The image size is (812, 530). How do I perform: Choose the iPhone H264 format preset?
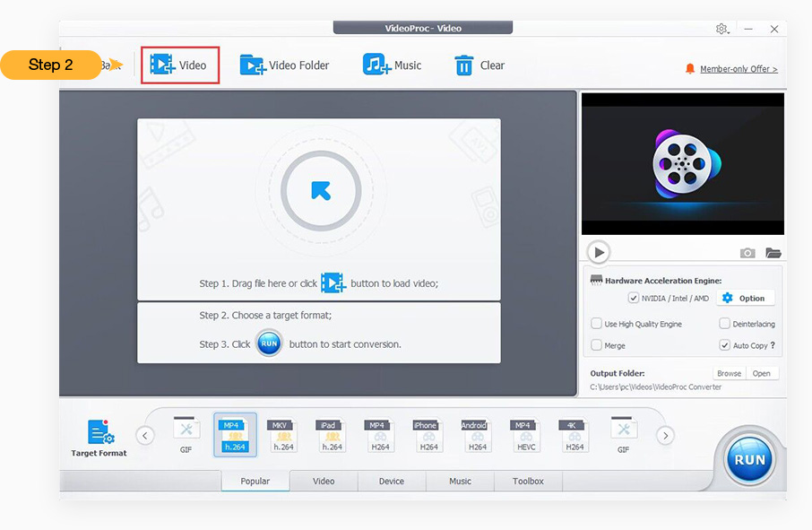tap(428, 435)
